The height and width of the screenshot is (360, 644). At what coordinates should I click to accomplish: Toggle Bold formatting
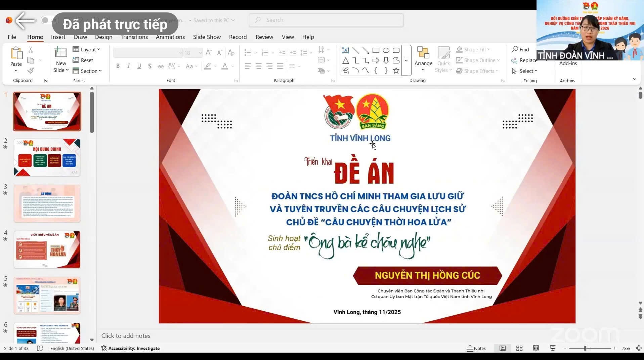click(118, 66)
